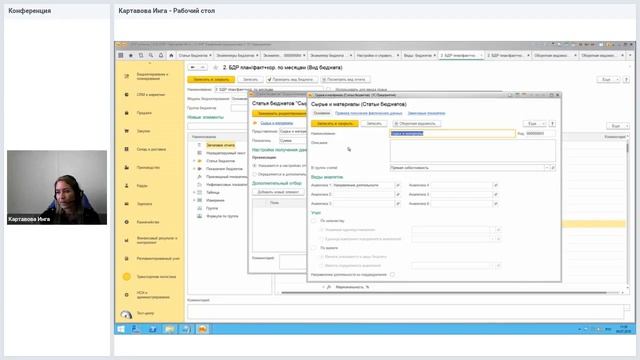Open the Финансовый результат и контроллинг section
The height and width of the screenshot is (360, 640).
click(157, 240)
